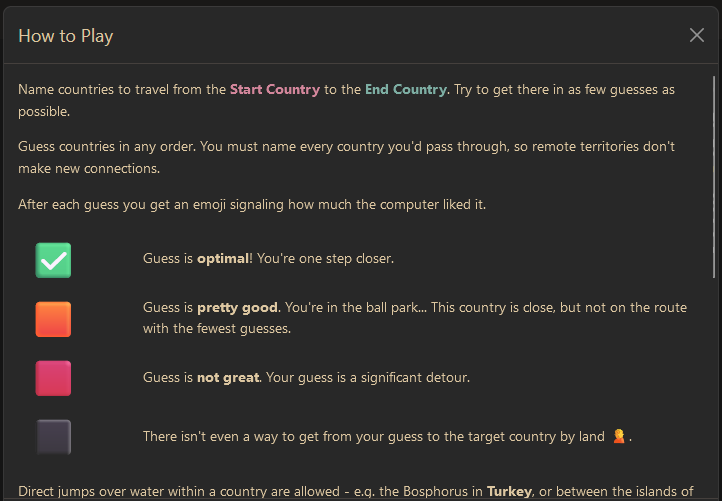Click the red not great square
The height and width of the screenshot is (501, 722).
[53, 378]
